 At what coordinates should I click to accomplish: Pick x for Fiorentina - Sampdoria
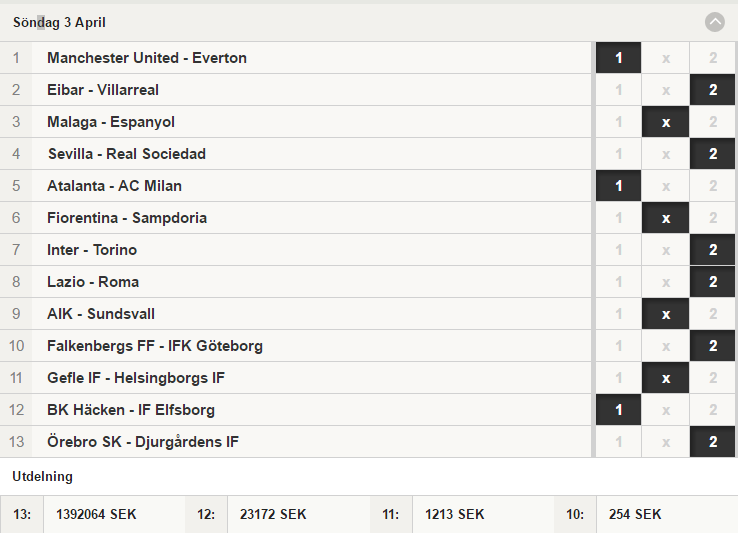(666, 218)
